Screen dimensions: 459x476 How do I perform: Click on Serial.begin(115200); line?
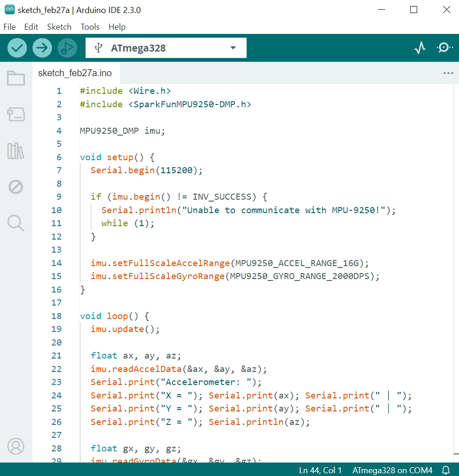point(146,170)
